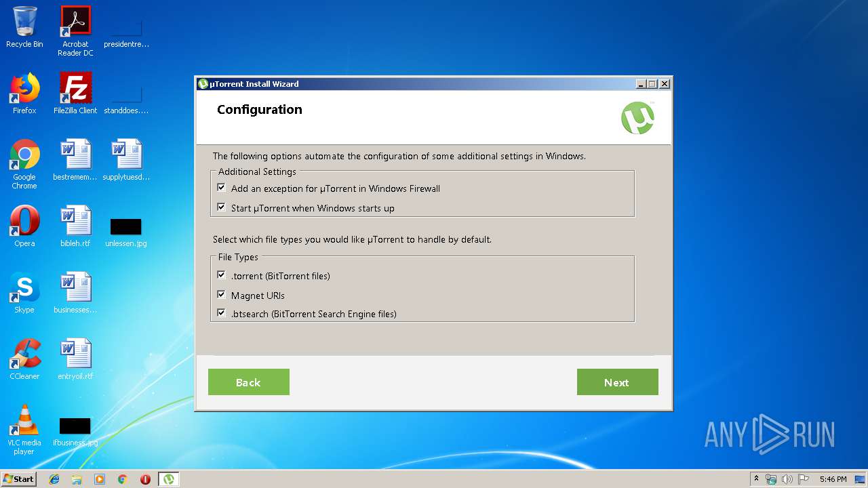Open Opera desktop shortcut
The image size is (868, 488).
tap(24, 226)
